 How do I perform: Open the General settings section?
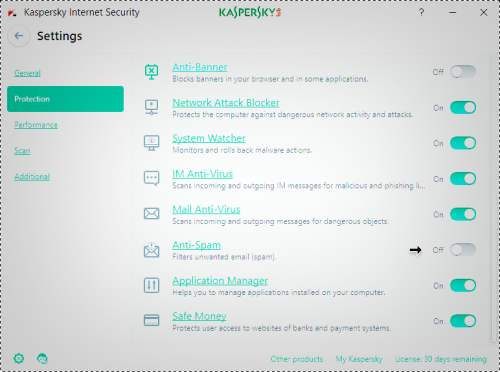(x=27, y=73)
